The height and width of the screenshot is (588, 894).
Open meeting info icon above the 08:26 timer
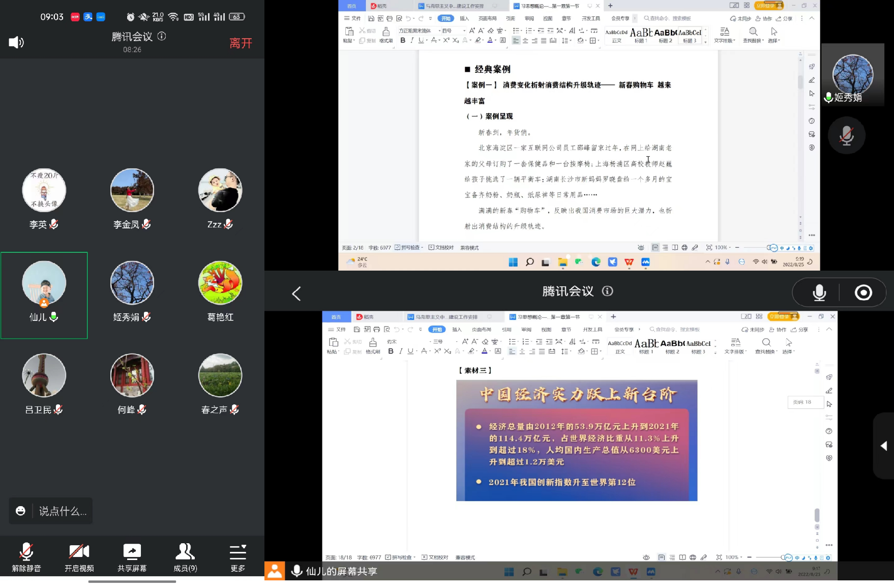[x=162, y=36]
